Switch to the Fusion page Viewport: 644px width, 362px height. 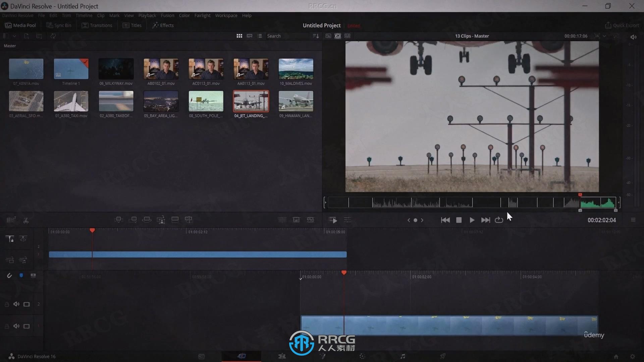(x=322, y=356)
